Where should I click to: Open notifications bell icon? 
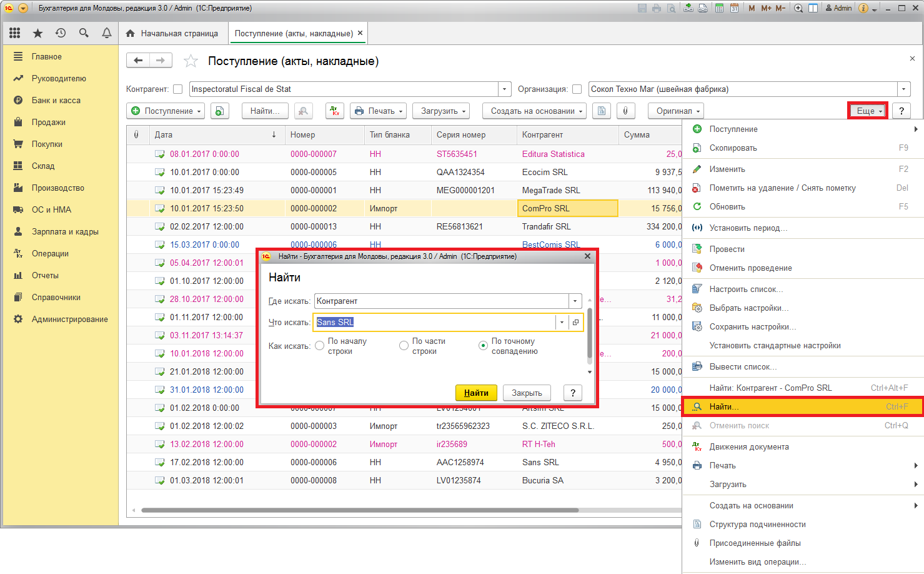(x=107, y=33)
